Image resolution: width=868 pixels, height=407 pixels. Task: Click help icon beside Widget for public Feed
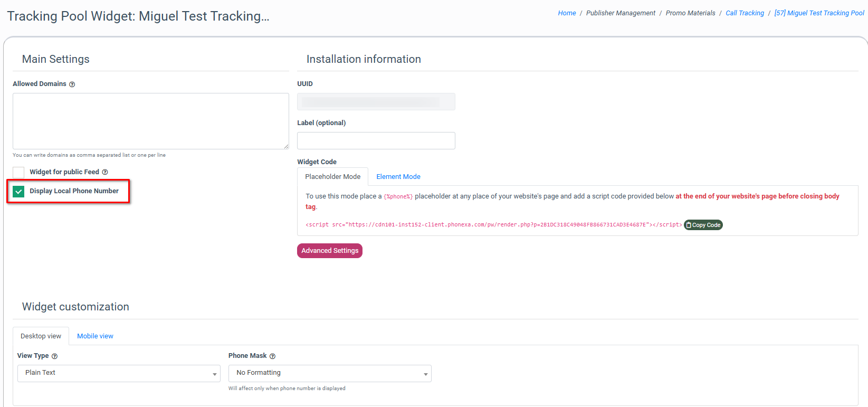pos(105,172)
